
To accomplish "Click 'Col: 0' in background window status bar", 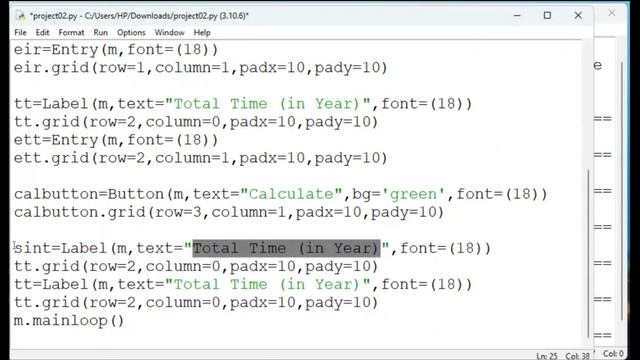I will (613, 354).
